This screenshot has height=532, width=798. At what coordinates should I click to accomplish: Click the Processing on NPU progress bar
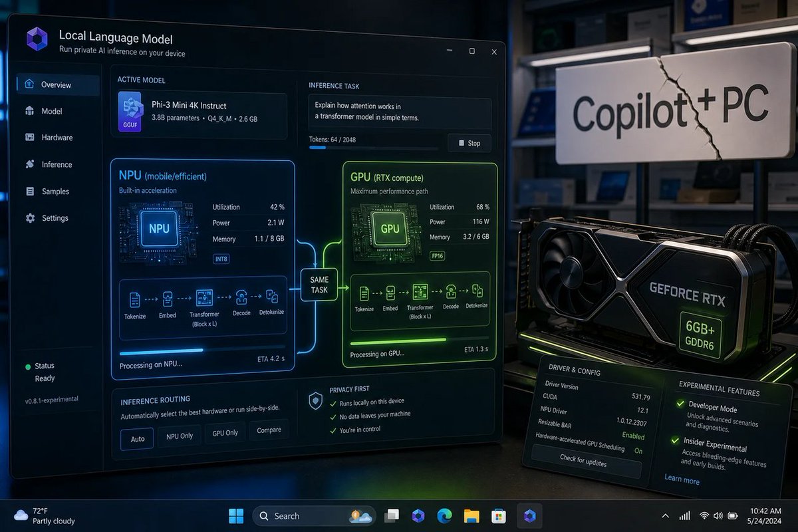(201, 350)
